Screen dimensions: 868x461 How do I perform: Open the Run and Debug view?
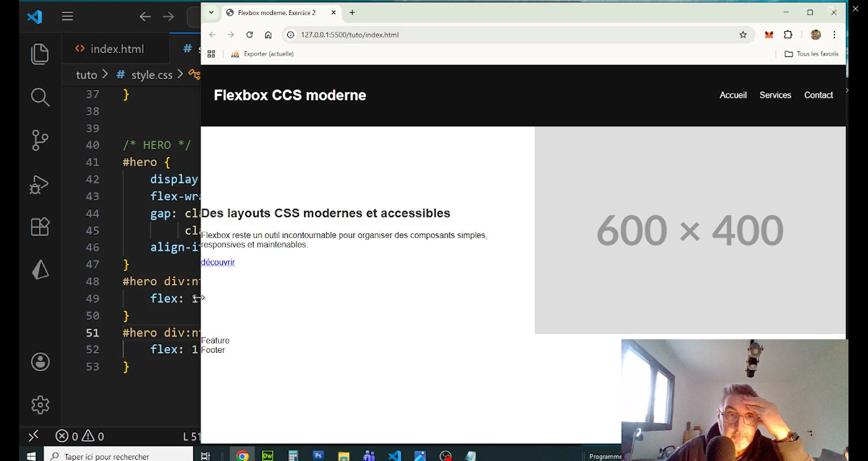[40, 184]
